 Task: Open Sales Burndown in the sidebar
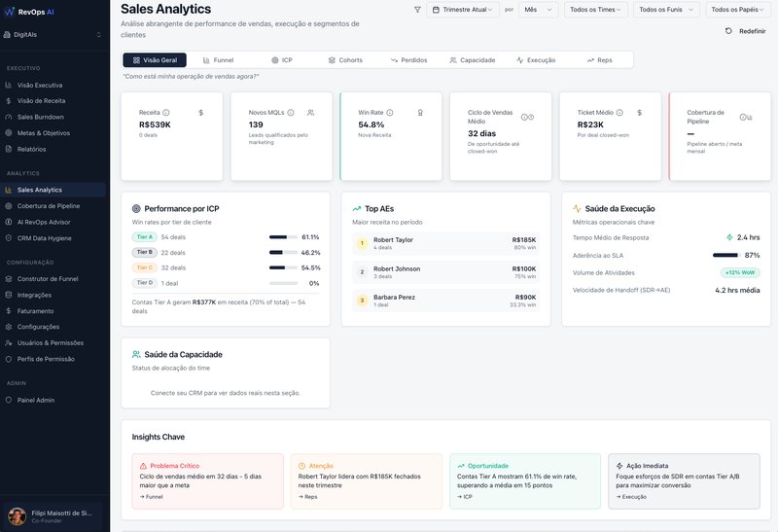pos(53,117)
